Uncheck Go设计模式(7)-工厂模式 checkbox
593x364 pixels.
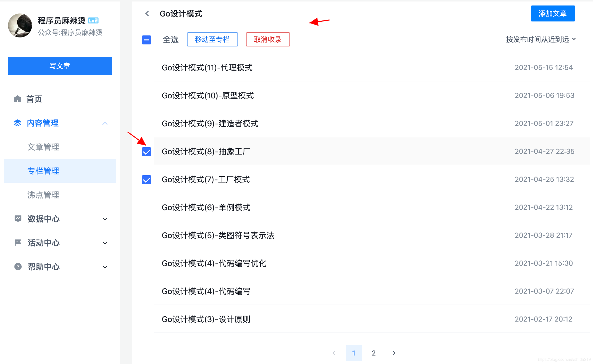(146, 180)
